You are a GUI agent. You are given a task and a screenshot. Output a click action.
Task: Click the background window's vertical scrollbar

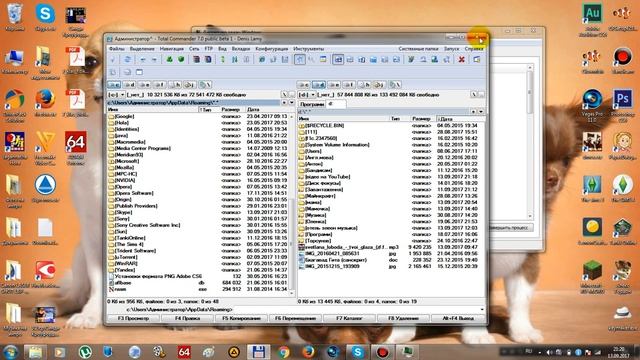coord(530,141)
